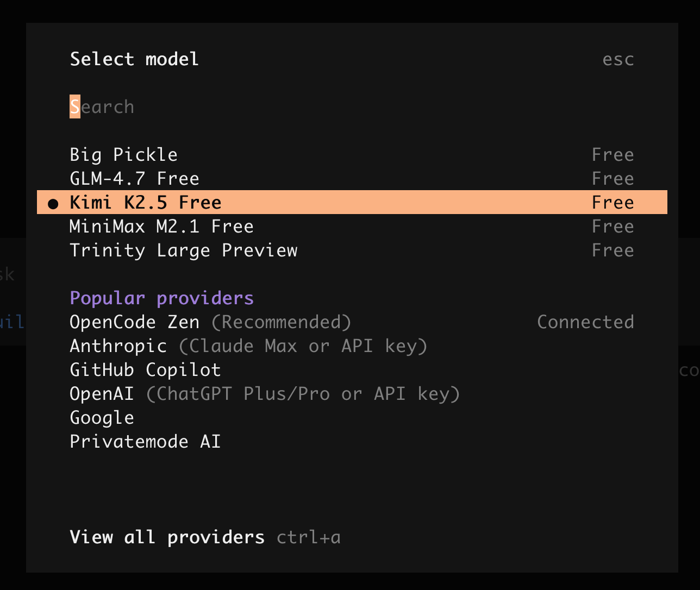
Task: Click the ctrl+a shortcut hint
Action: (x=308, y=537)
